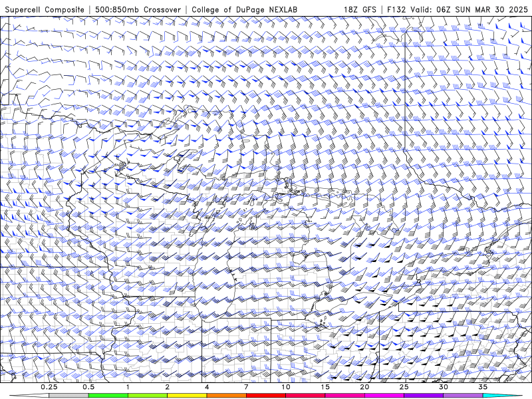Select the yellow 2–4 color bar segment
The image size is (532, 399).
point(187,396)
